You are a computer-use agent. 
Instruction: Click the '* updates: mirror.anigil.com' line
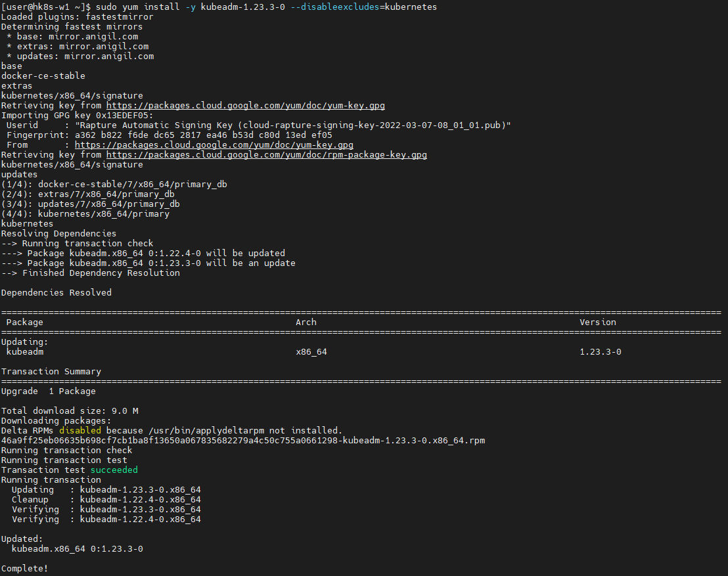point(80,56)
